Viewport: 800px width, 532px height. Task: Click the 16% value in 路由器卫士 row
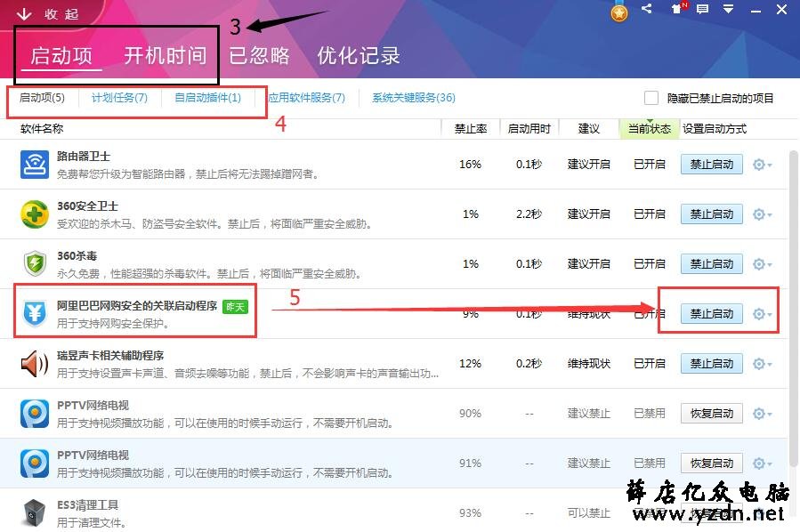470,165
